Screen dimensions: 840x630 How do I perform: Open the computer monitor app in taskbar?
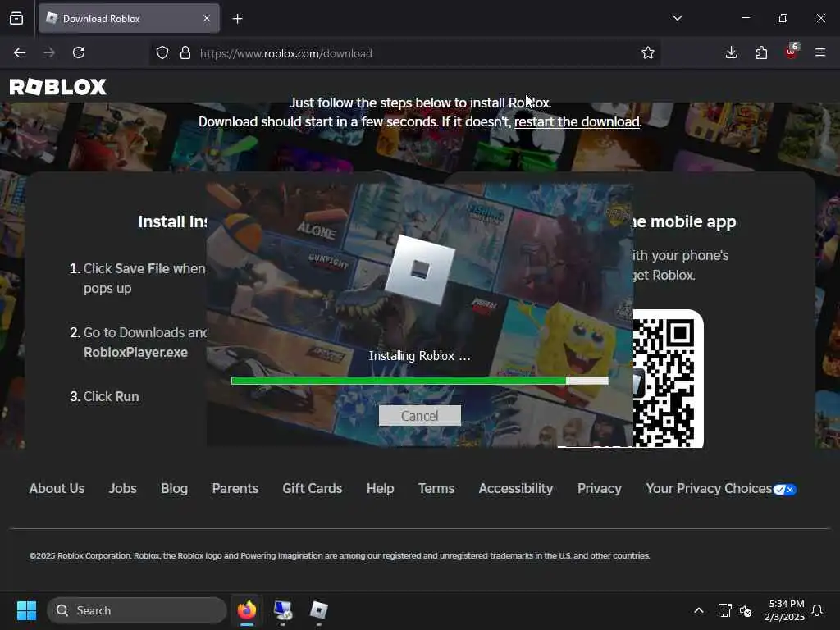tap(283, 610)
